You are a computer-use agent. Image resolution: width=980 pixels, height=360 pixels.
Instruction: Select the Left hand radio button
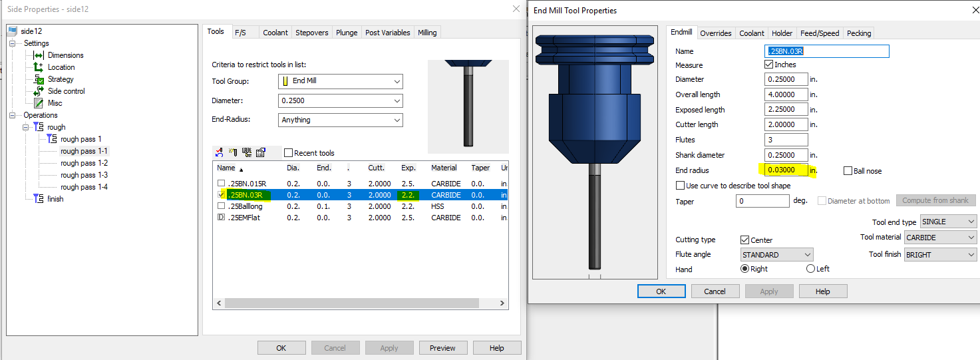tap(810, 269)
